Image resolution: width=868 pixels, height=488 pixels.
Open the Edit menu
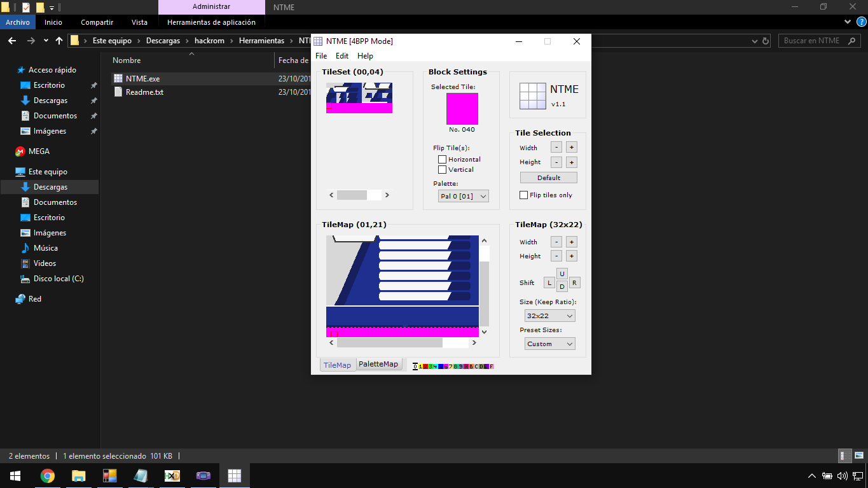[341, 56]
